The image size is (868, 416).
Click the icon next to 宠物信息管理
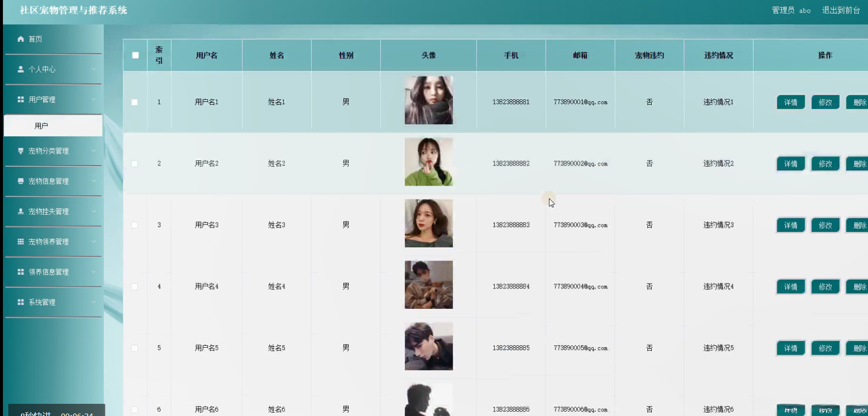click(x=20, y=181)
